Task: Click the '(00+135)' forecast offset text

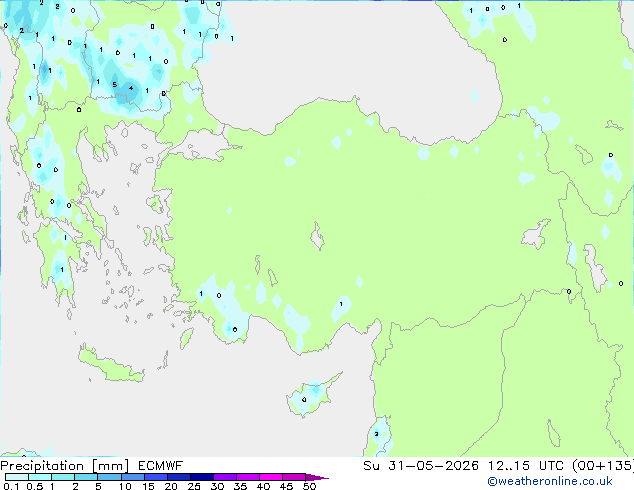Action: [603, 466]
